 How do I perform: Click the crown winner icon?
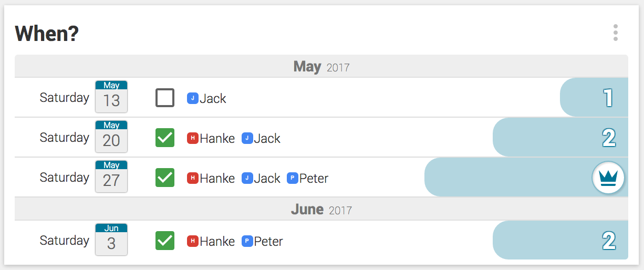(x=608, y=178)
